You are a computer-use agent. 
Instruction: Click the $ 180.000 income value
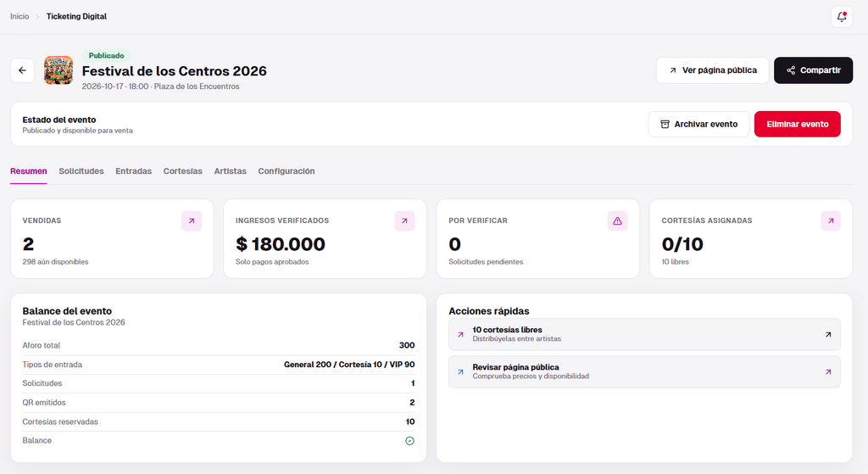(281, 244)
